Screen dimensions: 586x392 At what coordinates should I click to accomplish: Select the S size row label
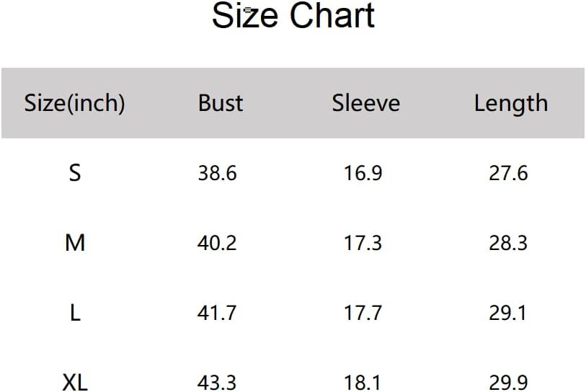click(75, 173)
